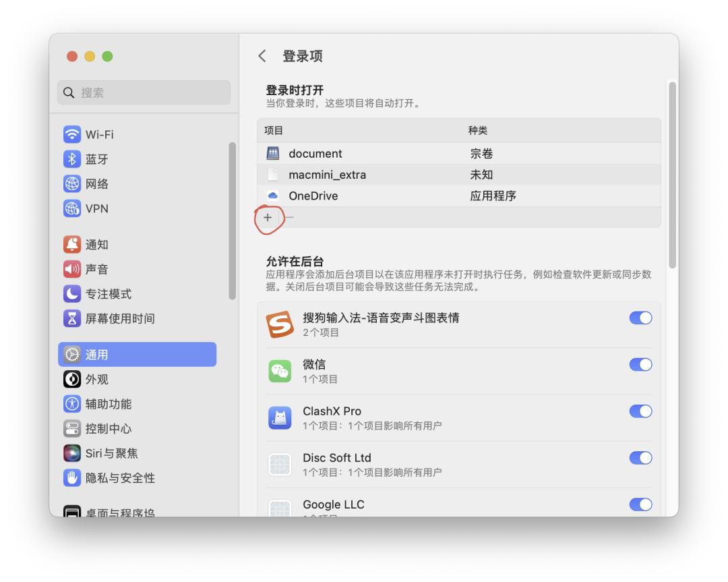Turn off ClashX Pro background tasks

(640, 411)
